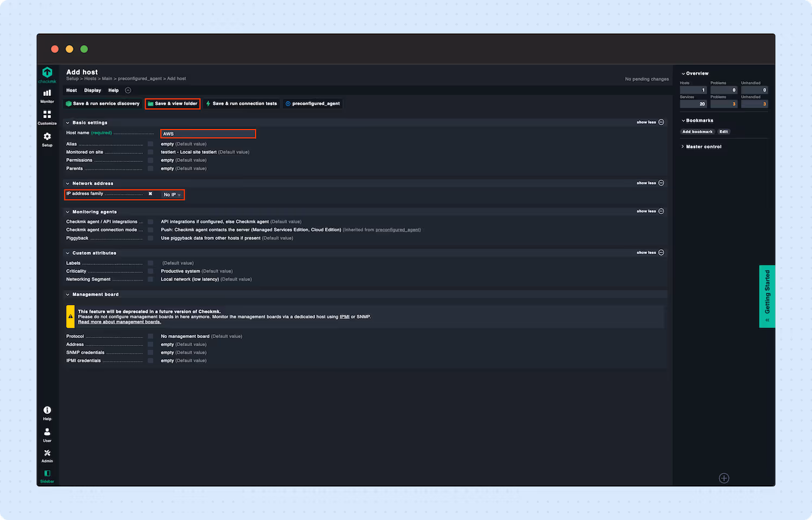Enable the Criticality attribute checkbox
812x520 pixels.
(150, 271)
